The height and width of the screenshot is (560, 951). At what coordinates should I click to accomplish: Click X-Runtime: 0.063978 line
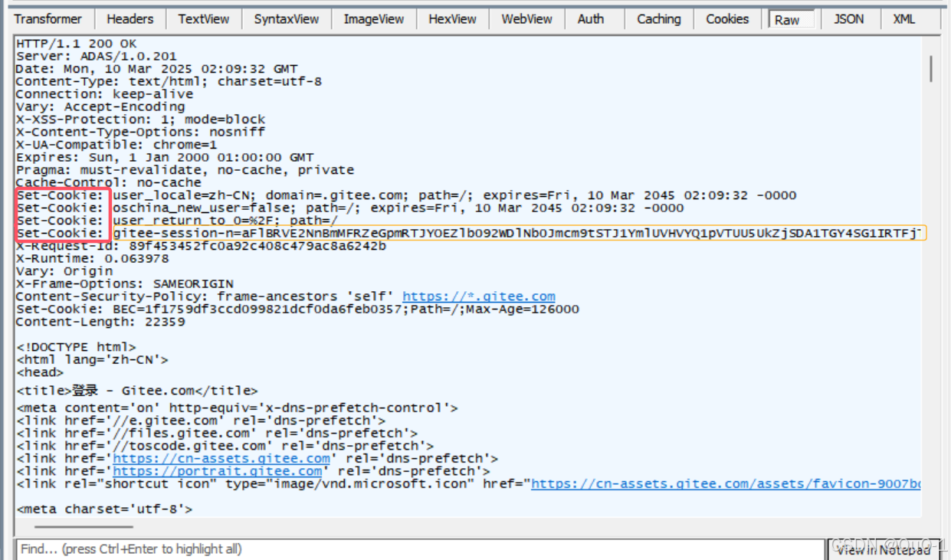tap(92, 259)
